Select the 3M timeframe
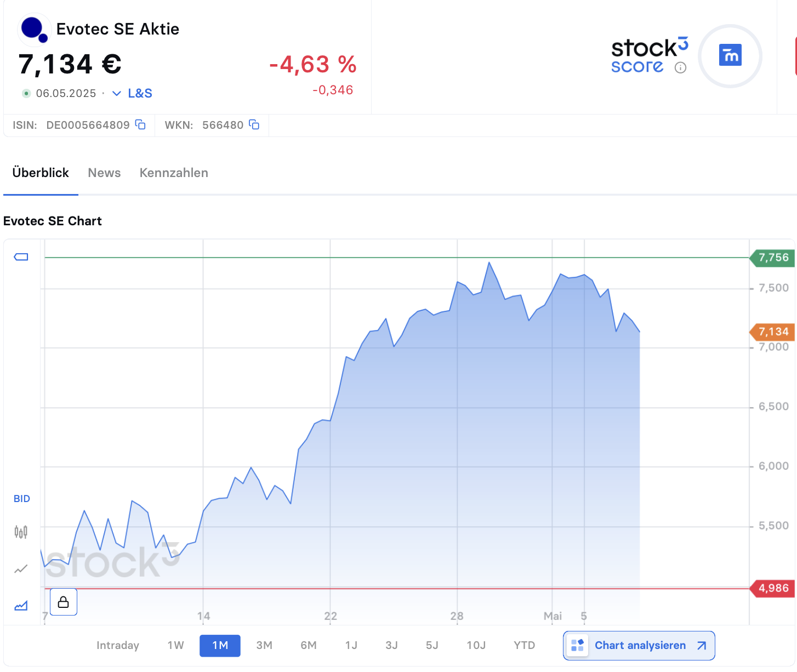The width and height of the screenshot is (797, 672). (x=264, y=645)
